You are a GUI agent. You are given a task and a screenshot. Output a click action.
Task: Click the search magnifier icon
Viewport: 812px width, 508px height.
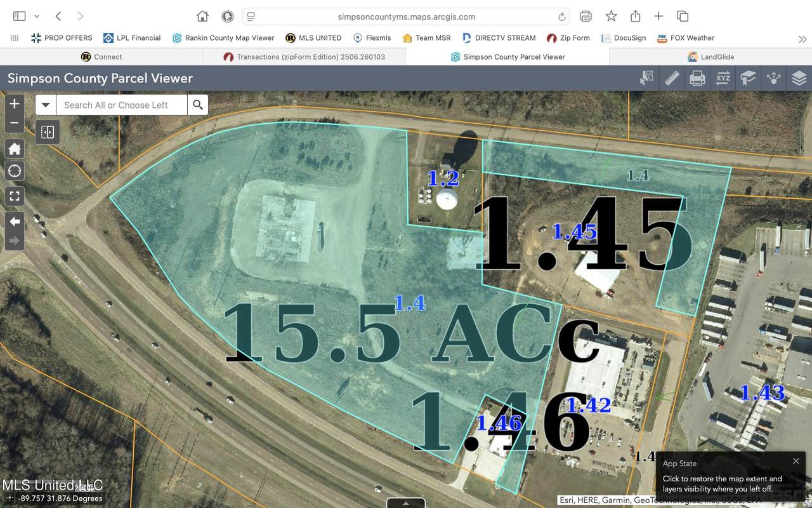[197, 104]
